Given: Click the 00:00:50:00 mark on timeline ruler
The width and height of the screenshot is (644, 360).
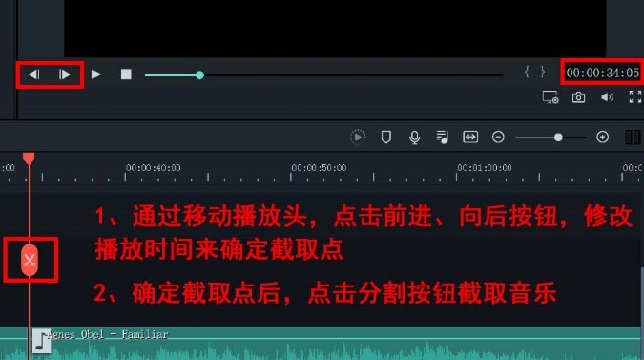Looking at the screenshot, I should tap(319, 168).
